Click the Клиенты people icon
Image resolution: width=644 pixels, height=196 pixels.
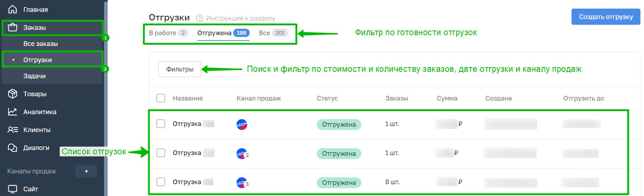coord(13,130)
